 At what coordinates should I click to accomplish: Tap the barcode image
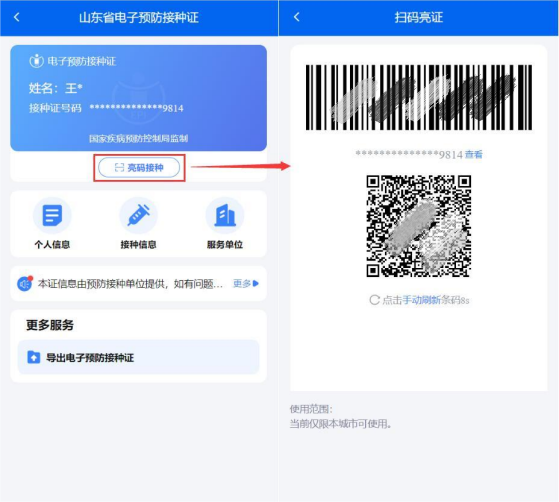pos(419,97)
